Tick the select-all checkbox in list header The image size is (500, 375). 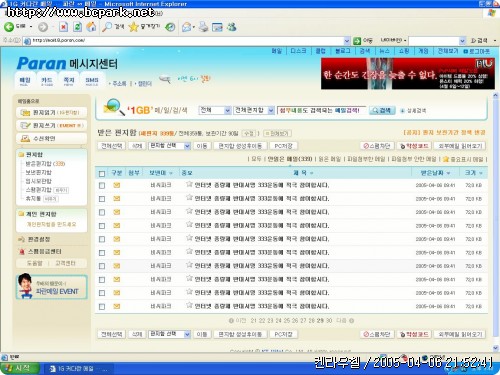pyautogui.click(x=102, y=174)
